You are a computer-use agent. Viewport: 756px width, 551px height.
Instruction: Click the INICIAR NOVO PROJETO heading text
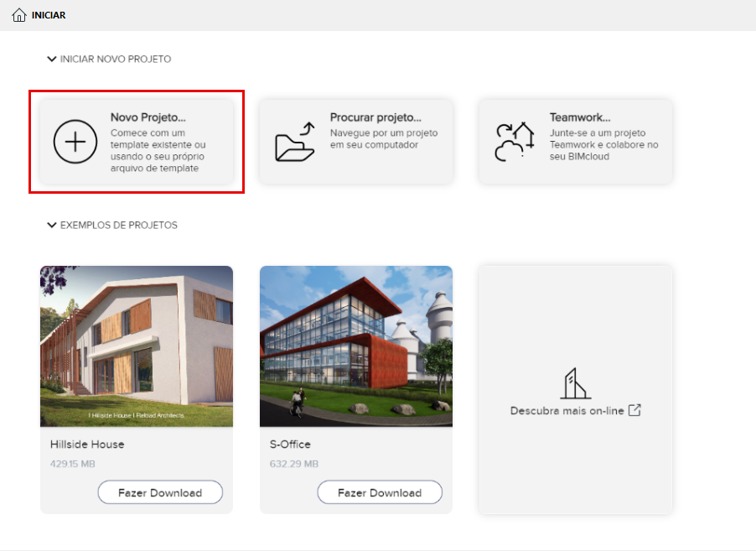pos(116,59)
